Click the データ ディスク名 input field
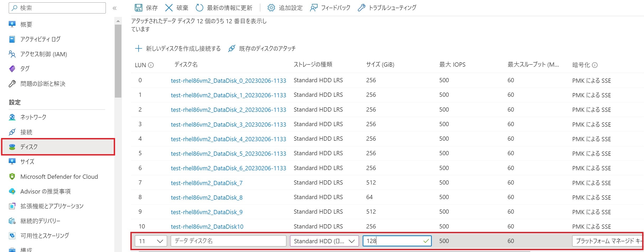Viewport: 644px width, 252px height. tap(228, 241)
